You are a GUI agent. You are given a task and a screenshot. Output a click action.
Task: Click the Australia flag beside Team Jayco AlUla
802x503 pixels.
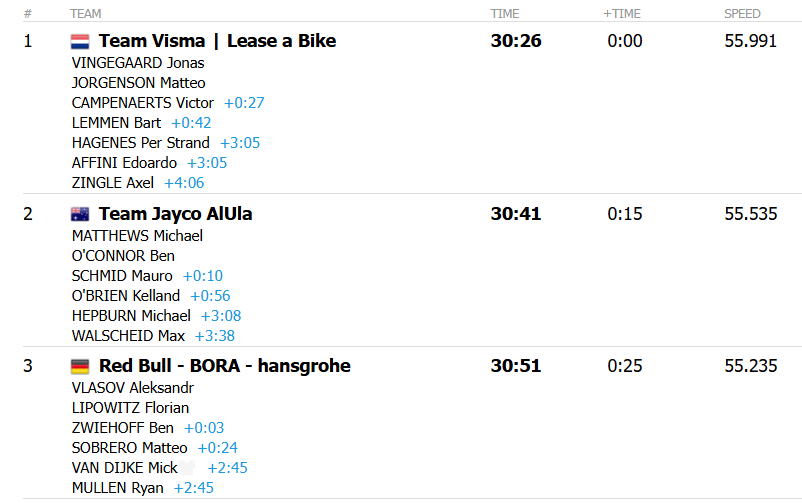80,215
